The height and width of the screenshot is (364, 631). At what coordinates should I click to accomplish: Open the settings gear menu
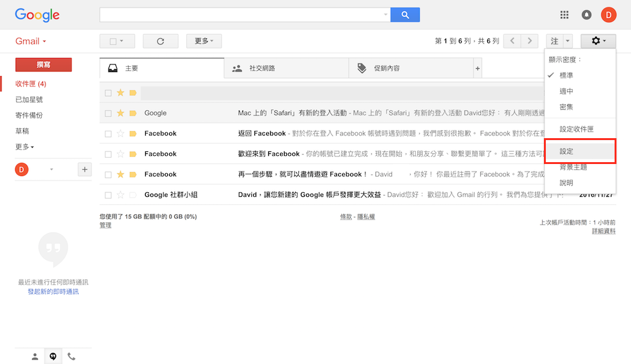(x=598, y=41)
